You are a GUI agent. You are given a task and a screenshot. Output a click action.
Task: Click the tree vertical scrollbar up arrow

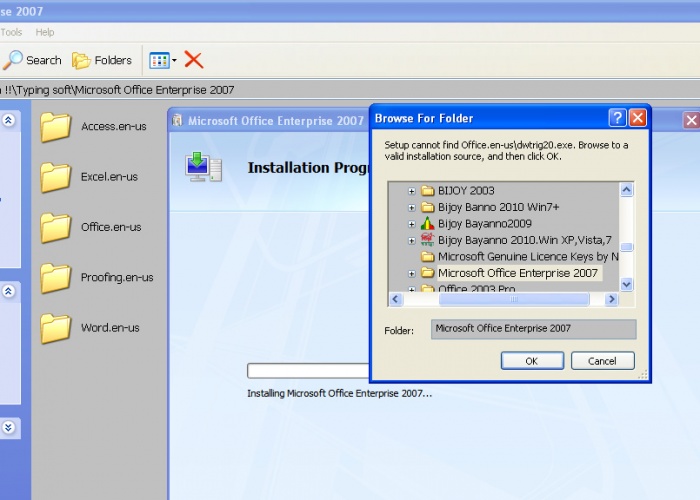click(x=627, y=190)
